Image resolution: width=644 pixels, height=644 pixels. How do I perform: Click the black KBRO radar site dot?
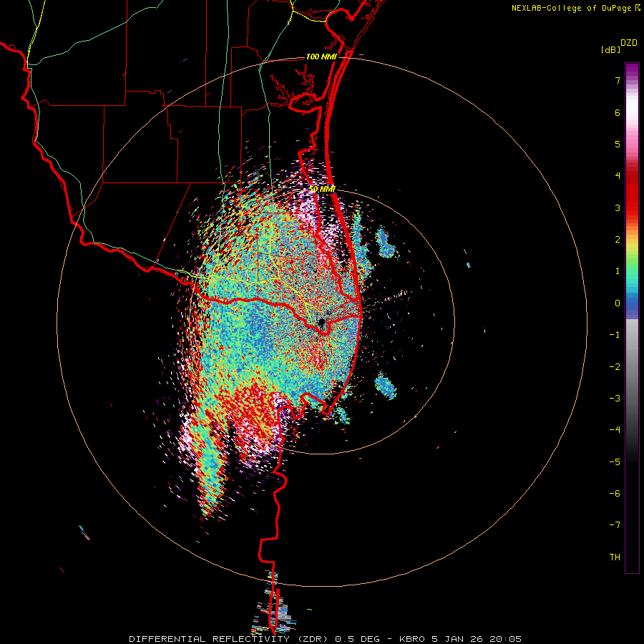click(x=321, y=321)
